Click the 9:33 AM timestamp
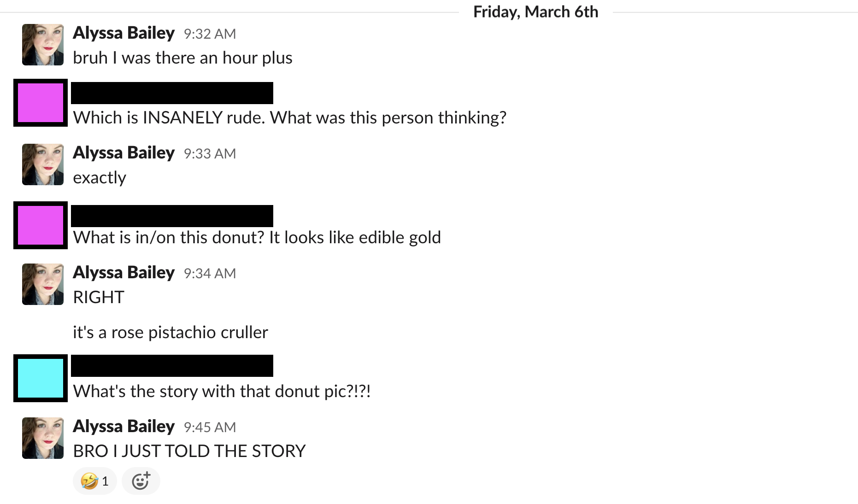Viewport: 858px width, 504px height. pos(210,154)
